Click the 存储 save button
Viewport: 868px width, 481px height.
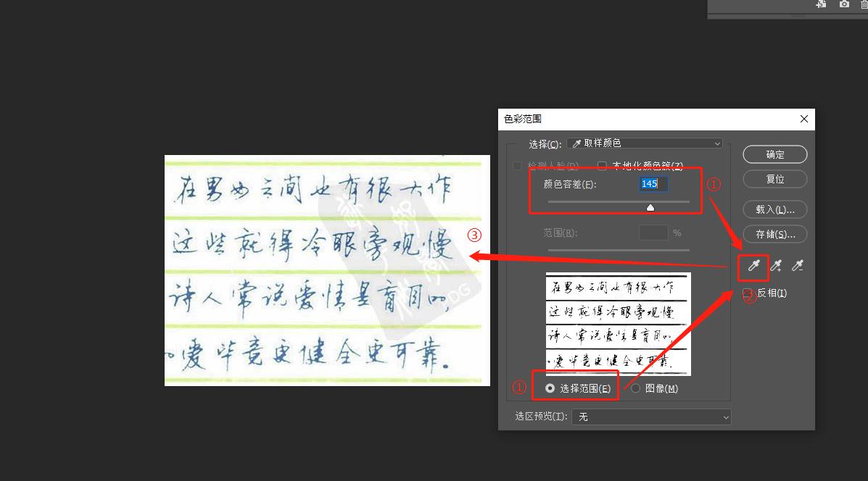(774, 234)
